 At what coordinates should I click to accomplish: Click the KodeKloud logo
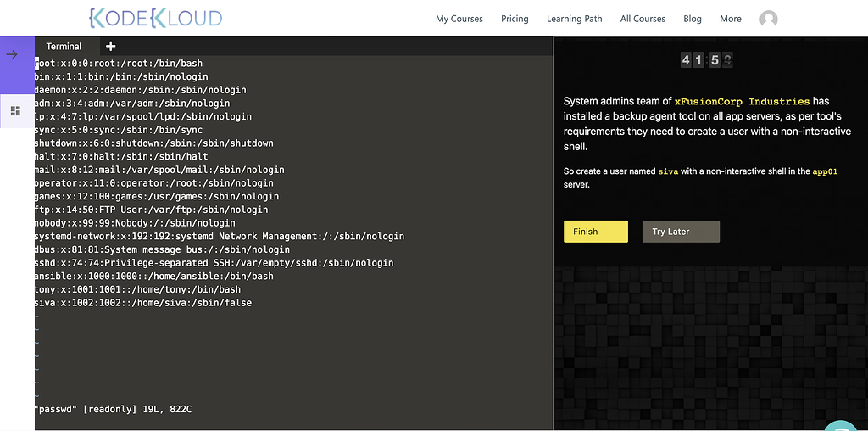click(155, 18)
